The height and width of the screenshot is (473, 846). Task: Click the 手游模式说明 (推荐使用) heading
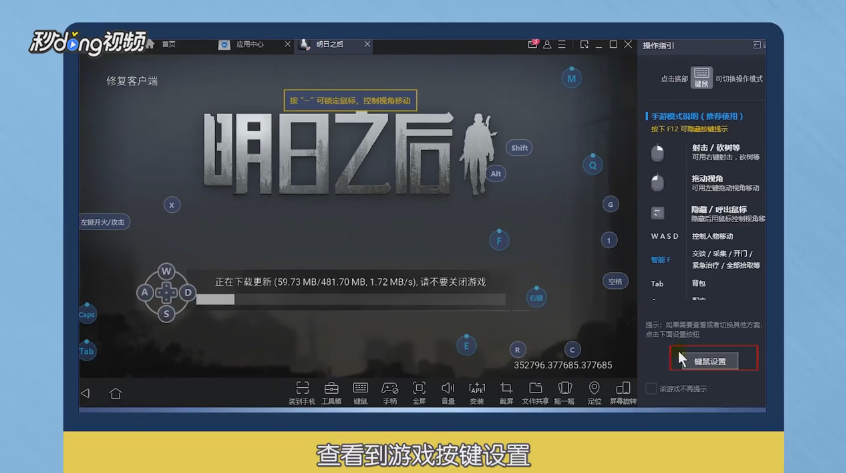(697, 116)
